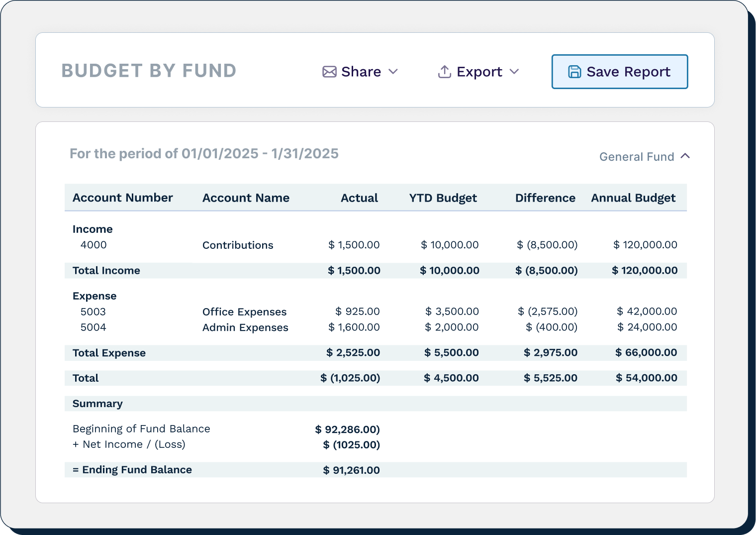756x535 pixels.
Task: Select the BUDGET BY FUND title
Action: [148, 70]
